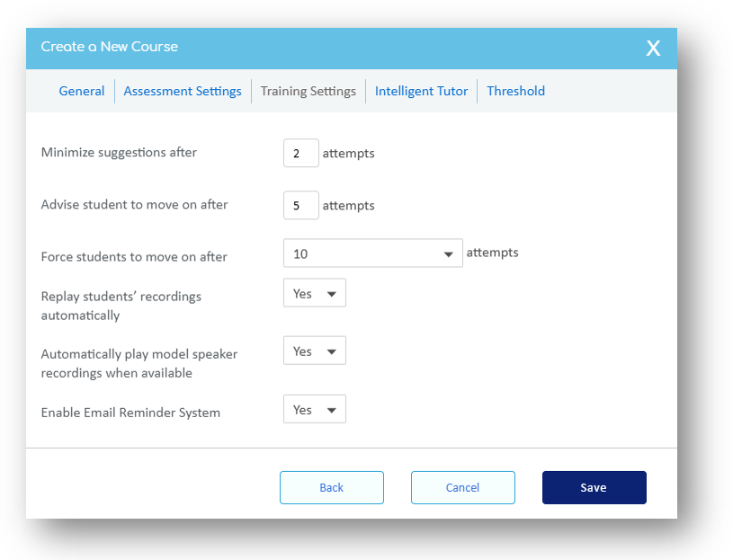Click the Minimize suggestions after label
The image size is (733, 560).
coord(119,153)
